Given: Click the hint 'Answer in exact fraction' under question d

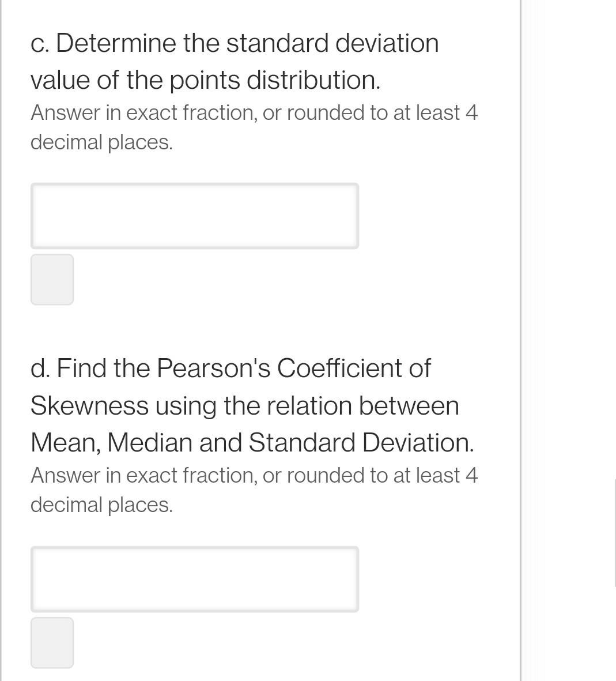Looking at the screenshot, I should 142,475.
